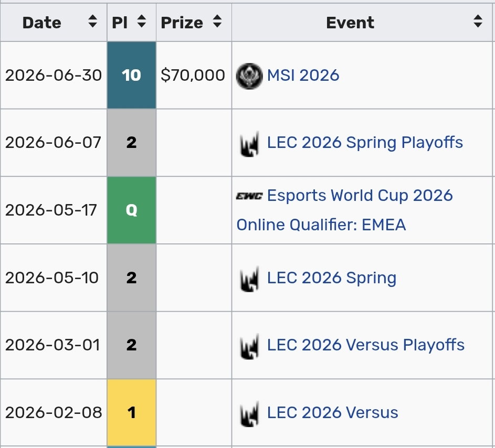Click the $70,000 prize cell
495x448 pixels.
(x=194, y=75)
